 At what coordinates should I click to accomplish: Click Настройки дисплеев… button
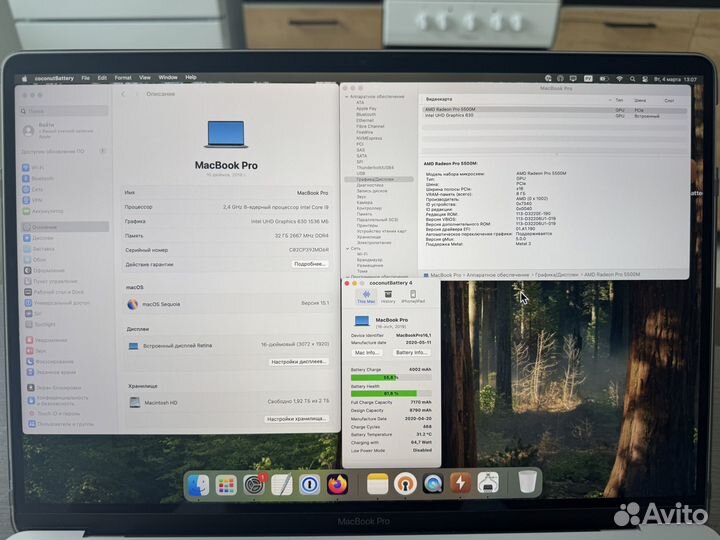point(299,362)
